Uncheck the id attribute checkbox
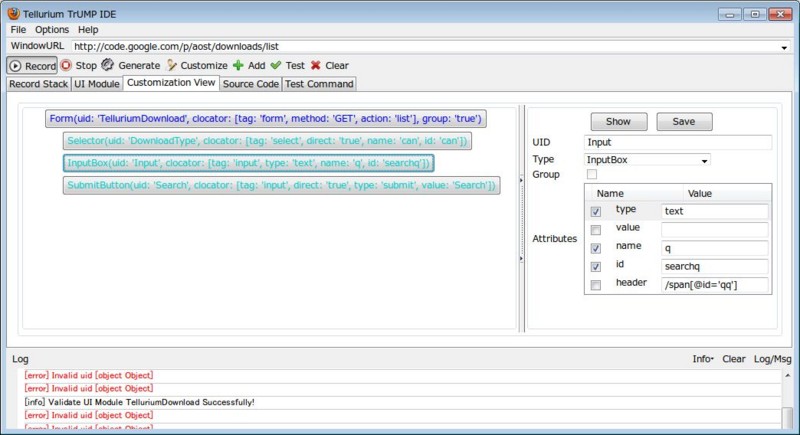Image resolution: width=800 pixels, height=435 pixels. [x=595, y=267]
